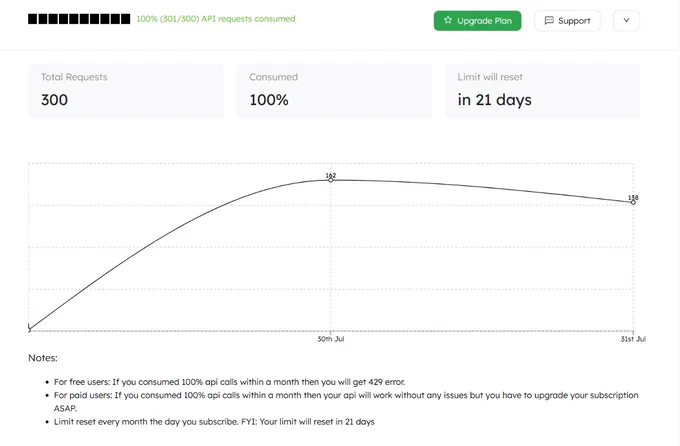Click the chart line's starting point at the origin
The height and width of the screenshot is (446, 680).
pyautogui.click(x=29, y=330)
